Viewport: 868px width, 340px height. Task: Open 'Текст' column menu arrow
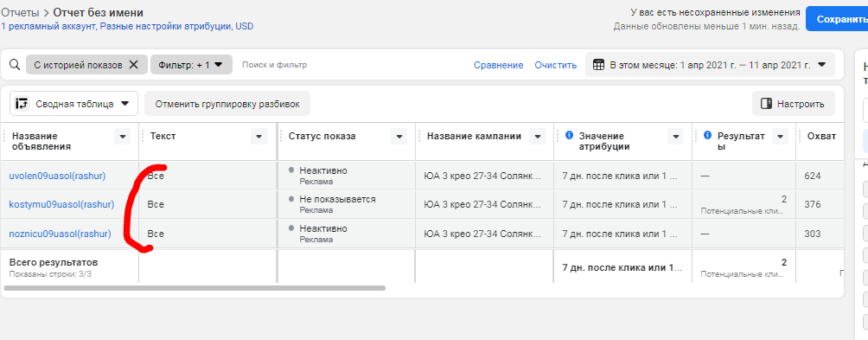(258, 136)
